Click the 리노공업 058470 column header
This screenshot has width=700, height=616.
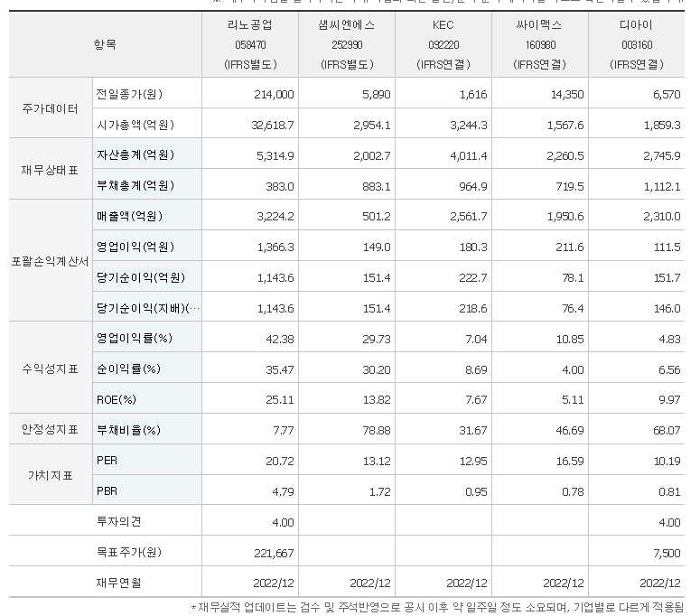point(250,44)
